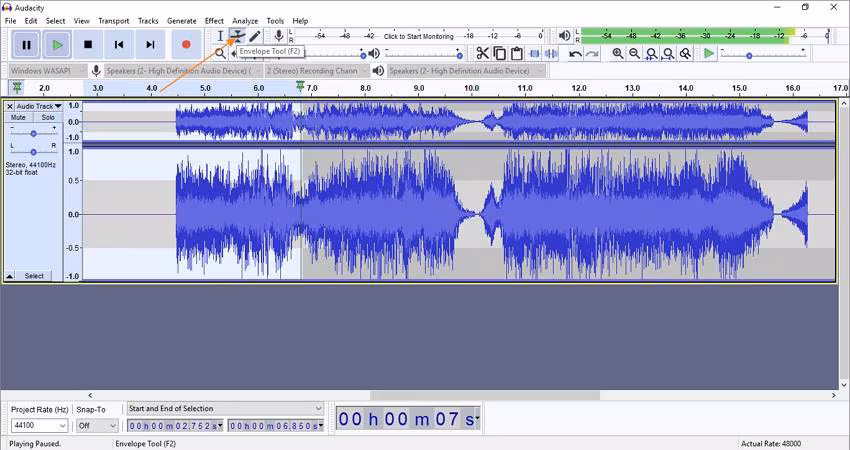
Task: Click the playback volume slider
Action: (x=423, y=55)
